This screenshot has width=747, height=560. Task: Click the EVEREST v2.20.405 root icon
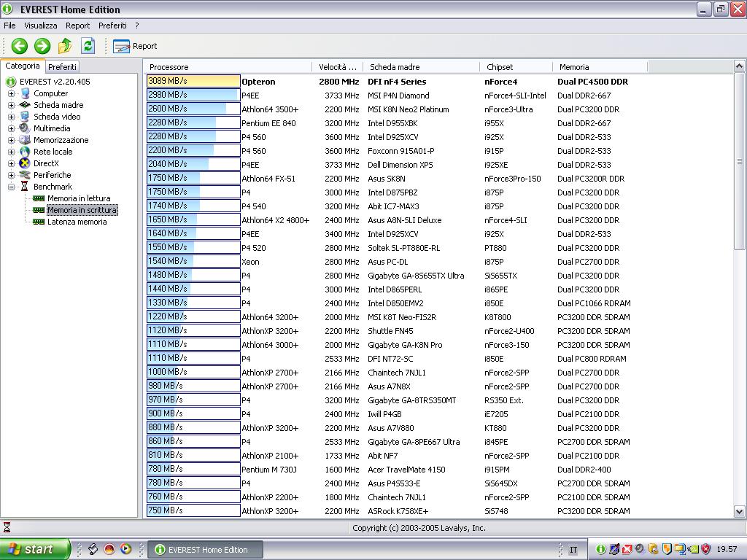tap(10, 82)
